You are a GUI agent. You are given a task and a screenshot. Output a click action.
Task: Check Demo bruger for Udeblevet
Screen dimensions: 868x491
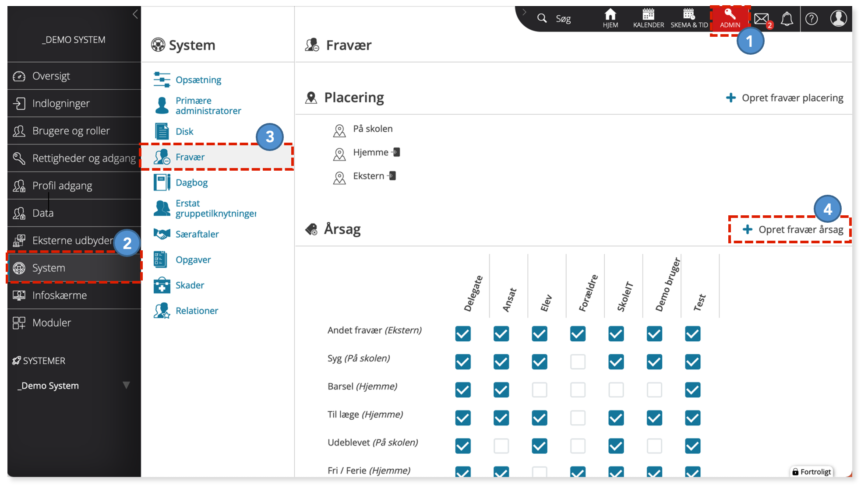[654, 446]
